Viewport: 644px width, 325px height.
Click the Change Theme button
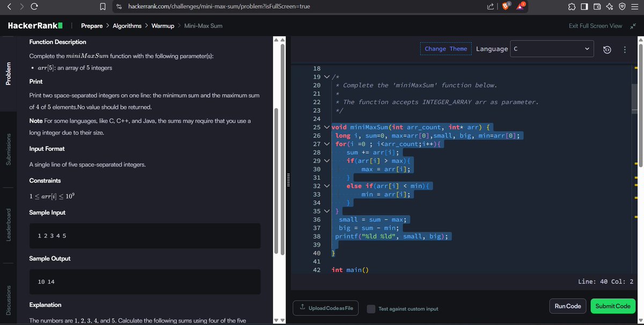click(x=445, y=49)
